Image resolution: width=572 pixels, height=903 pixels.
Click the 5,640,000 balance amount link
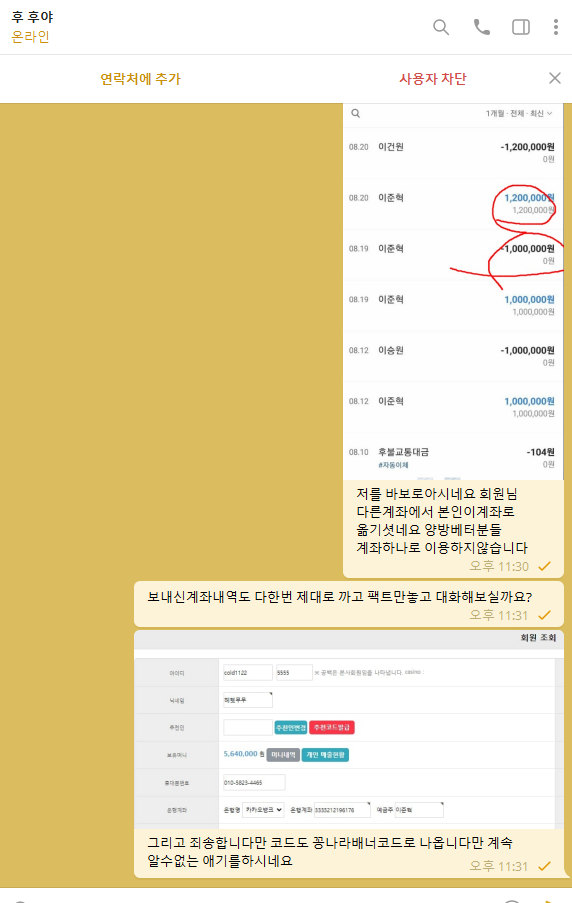point(240,754)
